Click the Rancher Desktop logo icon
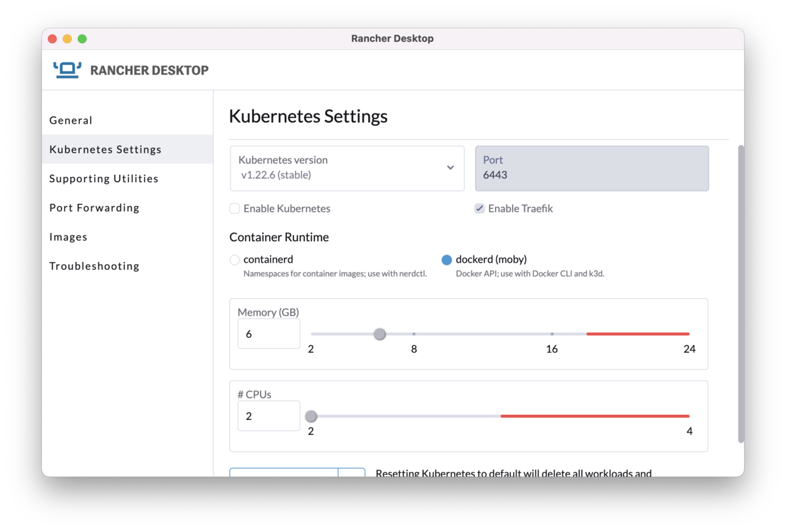 point(67,70)
